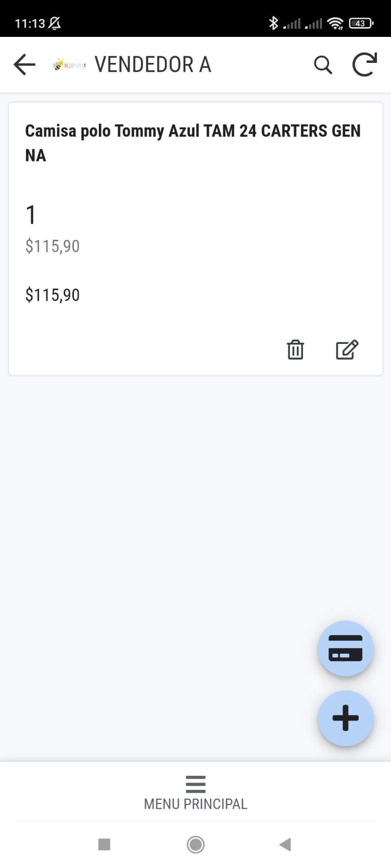Viewport: 391px width, 868px height.
Task: Tap the item quantity 1
Action: pyautogui.click(x=31, y=215)
